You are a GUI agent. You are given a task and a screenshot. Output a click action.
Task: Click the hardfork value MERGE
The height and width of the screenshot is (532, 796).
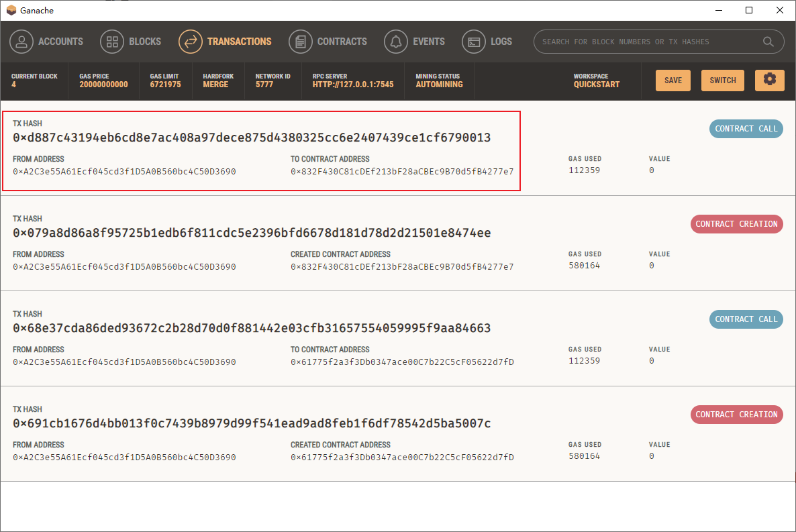pos(215,85)
